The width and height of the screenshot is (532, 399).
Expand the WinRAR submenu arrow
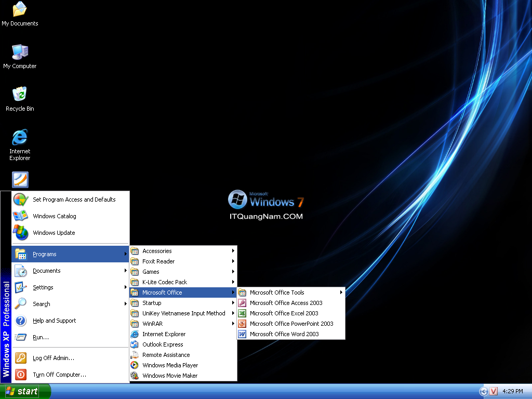233,324
